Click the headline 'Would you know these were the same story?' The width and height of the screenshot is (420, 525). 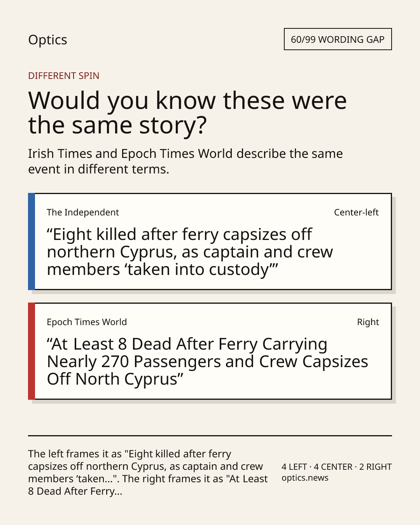pos(187,112)
